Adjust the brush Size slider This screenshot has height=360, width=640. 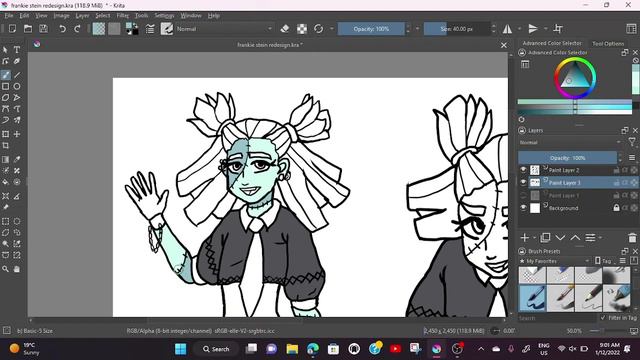[457, 29]
